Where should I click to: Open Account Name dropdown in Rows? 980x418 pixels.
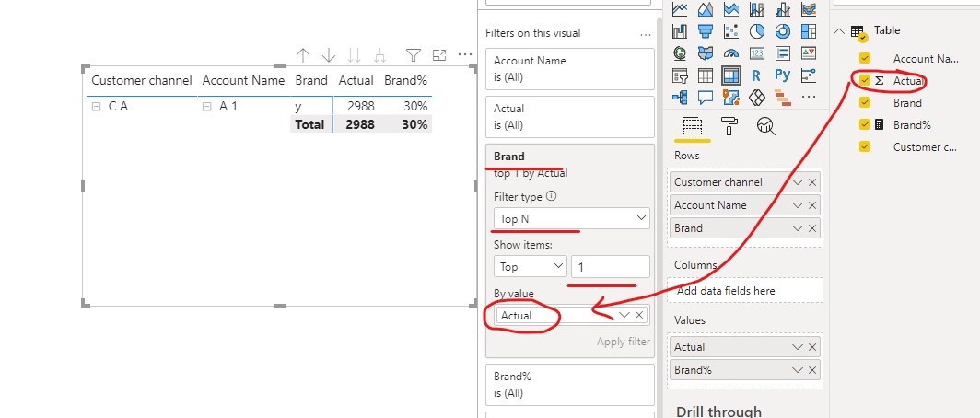click(x=798, y=205)
